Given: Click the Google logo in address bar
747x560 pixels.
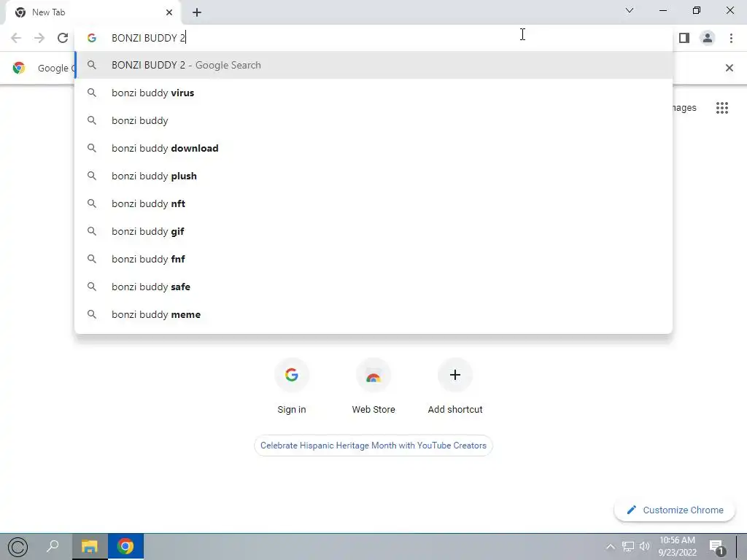Looking at the screenshot, I should point(92,38).
